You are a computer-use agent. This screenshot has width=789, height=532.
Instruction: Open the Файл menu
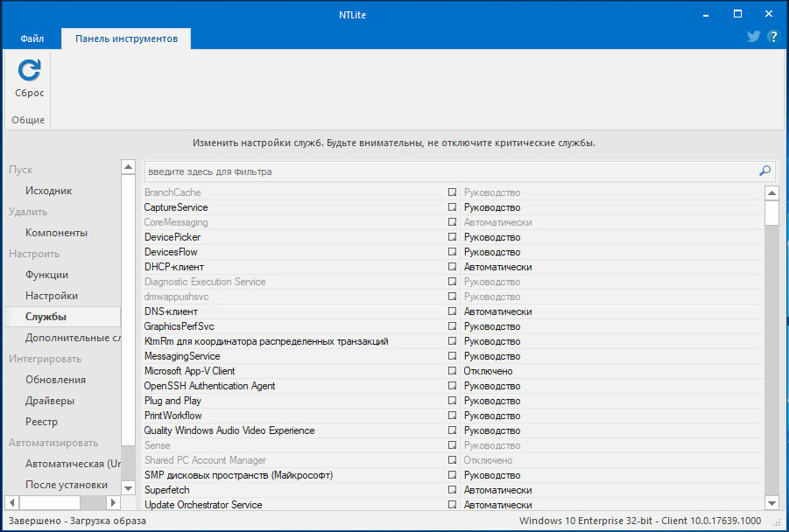click(x=32, y=38)
